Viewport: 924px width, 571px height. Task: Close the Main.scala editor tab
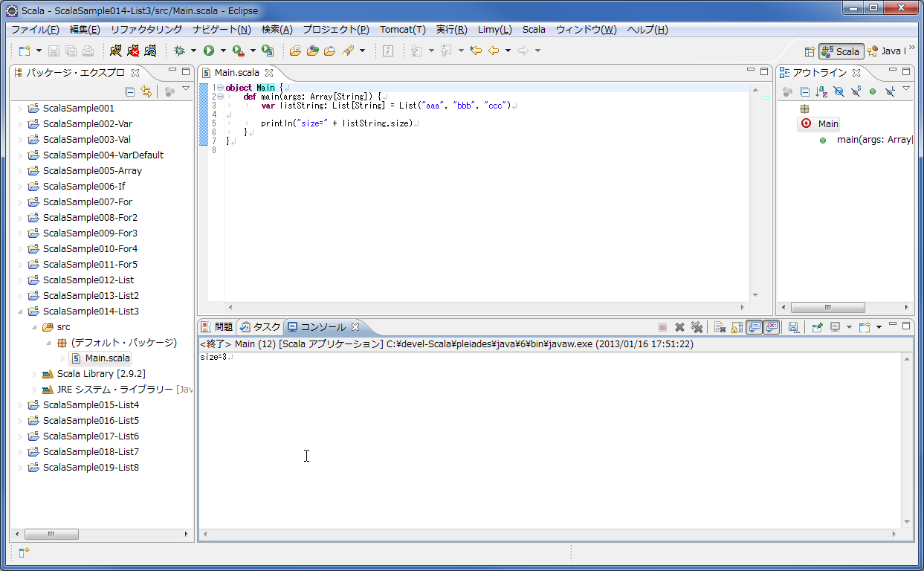click(270, 73)
